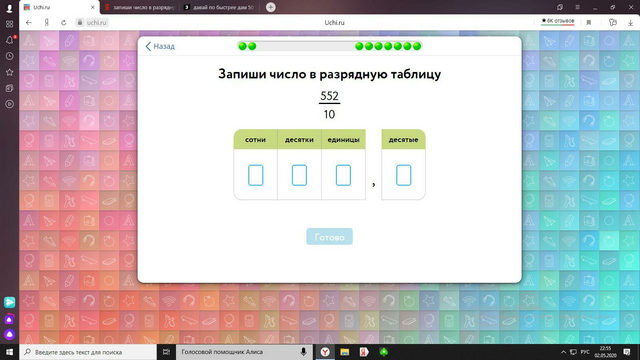
Task: Click the десятые input box
Action: 403,175
